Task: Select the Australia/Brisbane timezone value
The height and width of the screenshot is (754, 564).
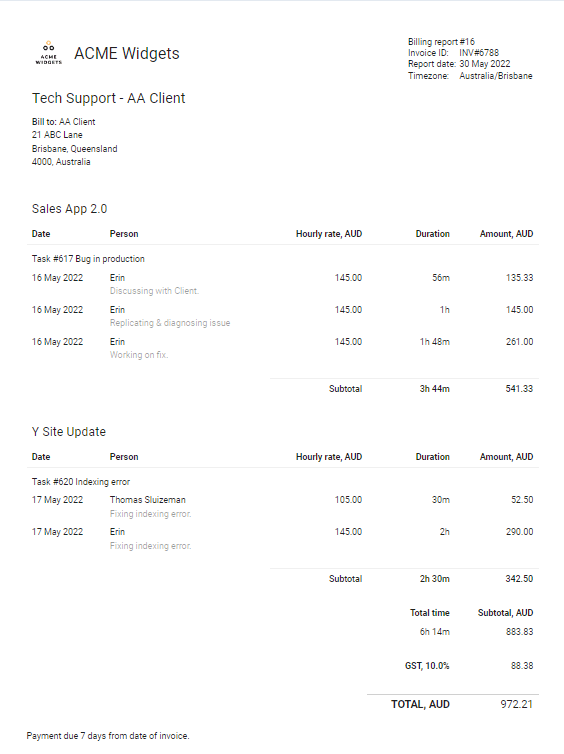Action: [496, 76]
